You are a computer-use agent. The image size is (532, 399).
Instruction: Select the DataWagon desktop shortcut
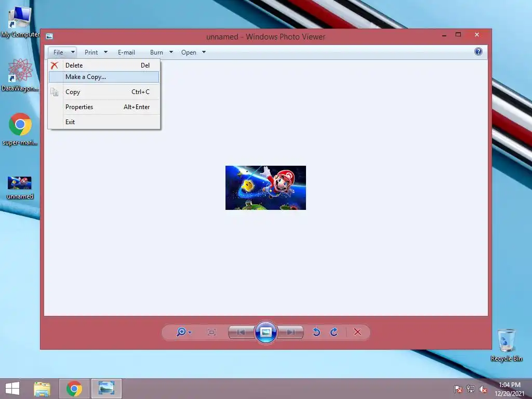[x=20, y=75]
